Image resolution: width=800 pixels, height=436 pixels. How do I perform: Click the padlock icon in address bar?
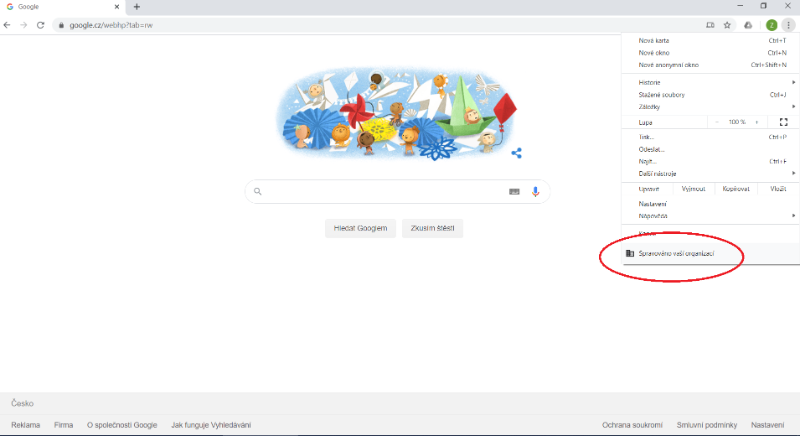click(x=61, y=25)
